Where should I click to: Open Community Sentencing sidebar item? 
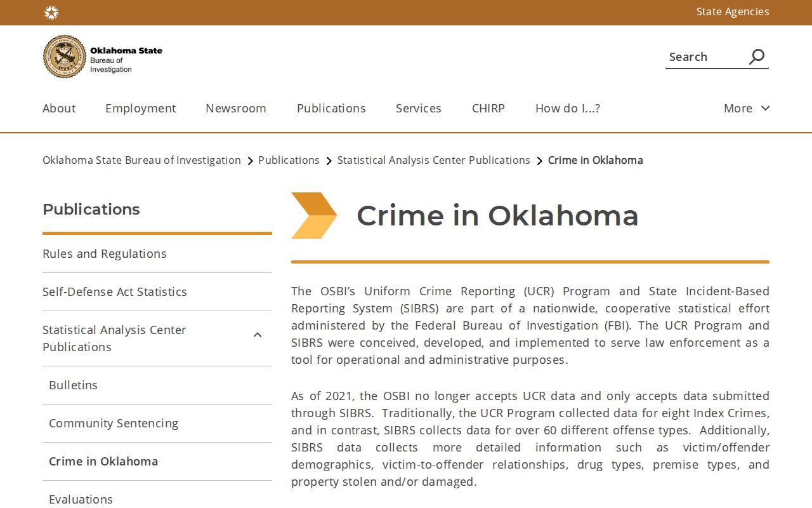tap(114, 423)
